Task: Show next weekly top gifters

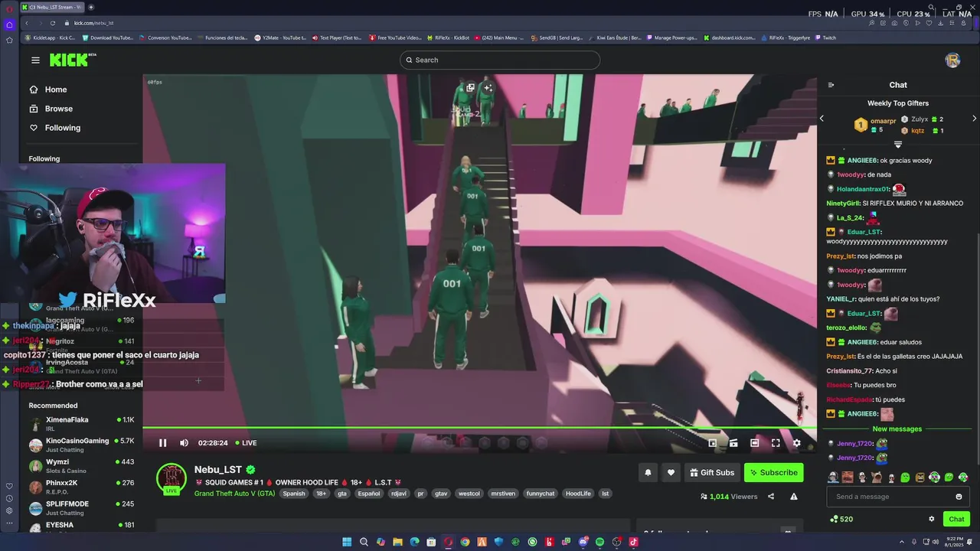Action: [x=974, y=119]
